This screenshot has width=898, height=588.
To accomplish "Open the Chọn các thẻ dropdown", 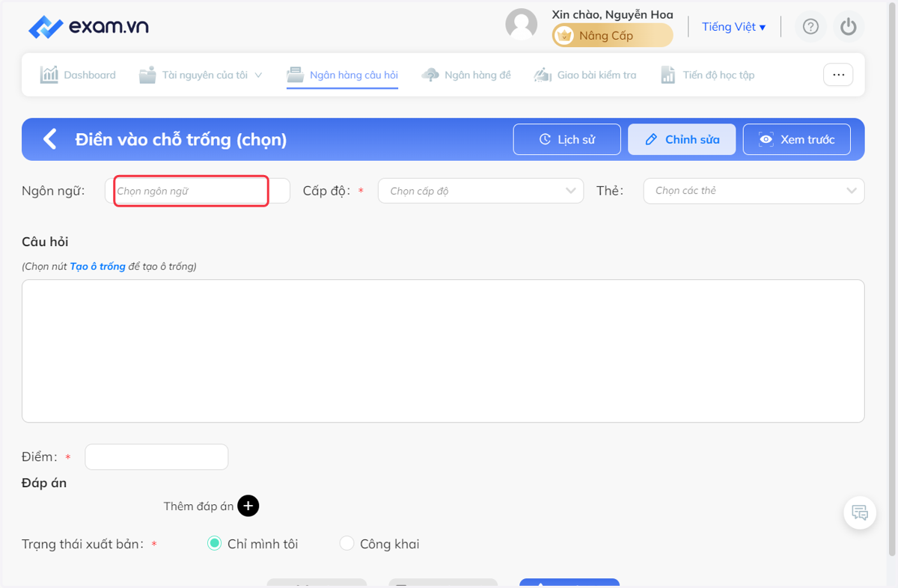I will coord(754,191).
